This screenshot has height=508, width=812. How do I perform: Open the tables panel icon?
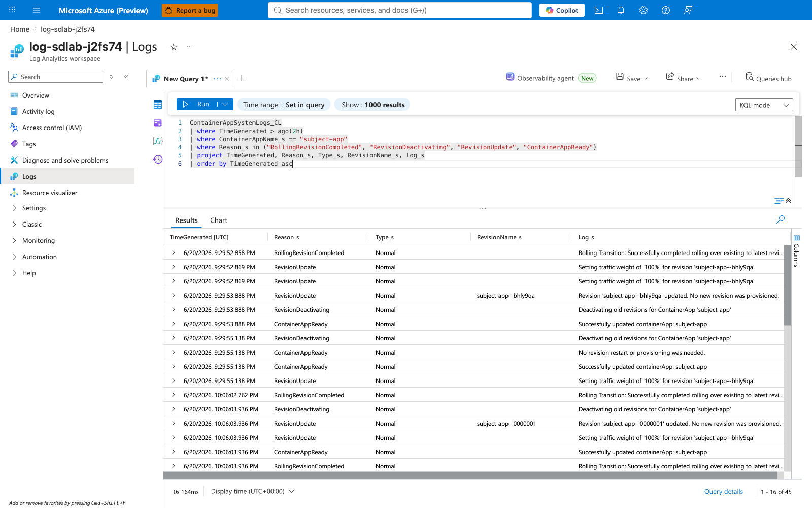[158, 105]
